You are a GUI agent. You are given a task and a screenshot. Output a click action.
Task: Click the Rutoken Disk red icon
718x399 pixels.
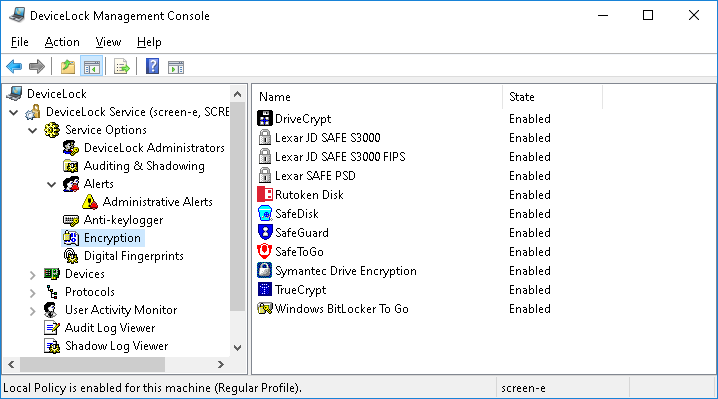(265, 195)
